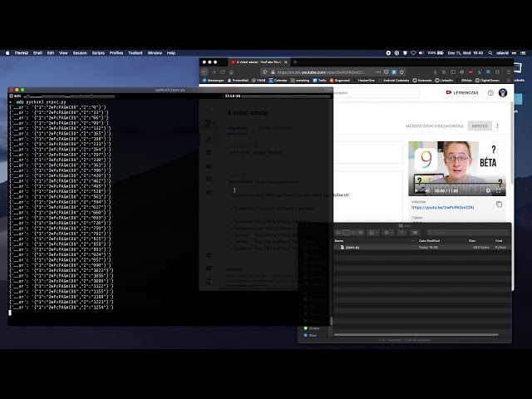
Task: Mute the video preview player
Action: pyautogui.click(x=427, y=191)
